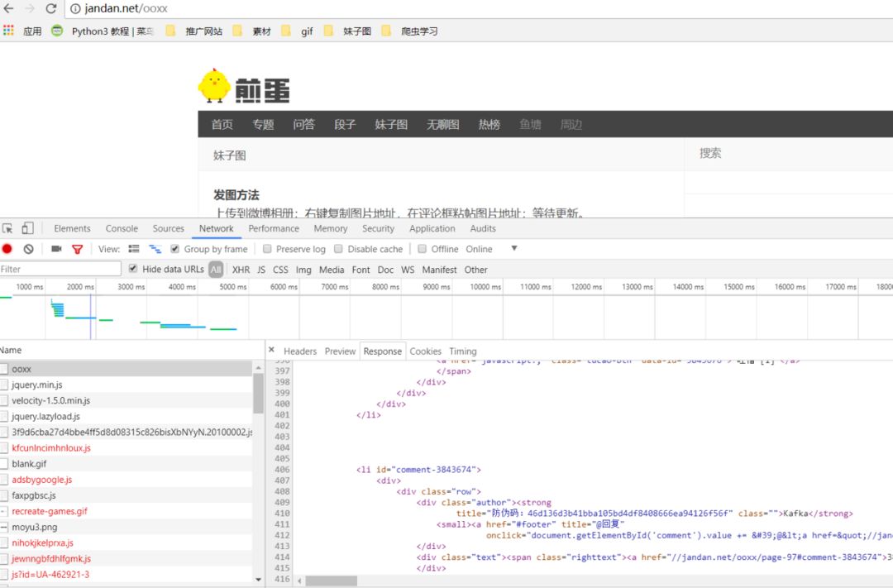Click the browser forward arrow
This screenshot has width=893, height=588.
point(30,8)
